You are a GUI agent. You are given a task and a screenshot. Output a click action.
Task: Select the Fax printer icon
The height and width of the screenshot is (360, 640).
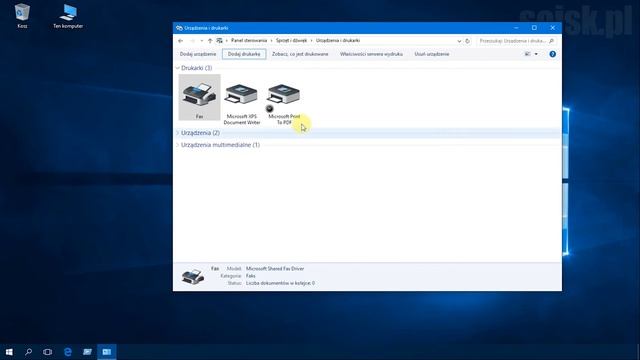pyautogui.click(x=199, y=97)
